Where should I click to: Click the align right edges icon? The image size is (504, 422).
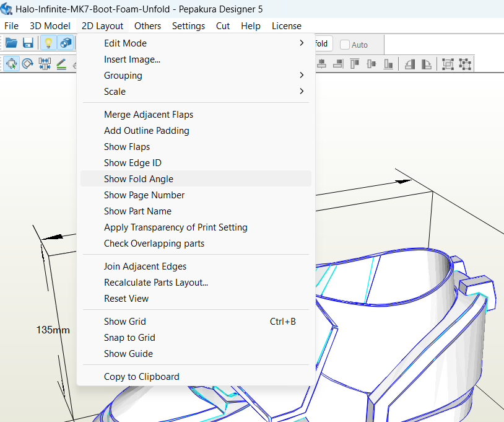pyautogui.click(x=338, y=64)
